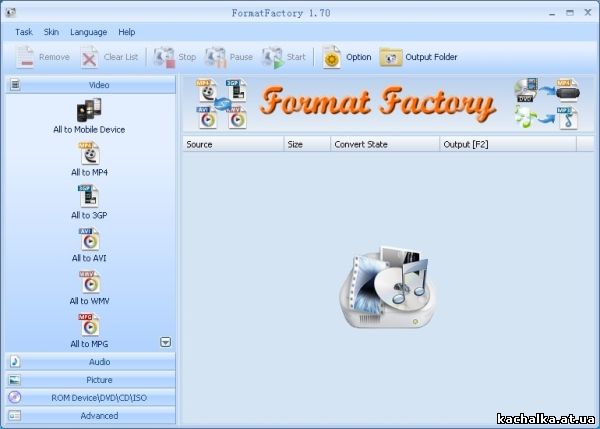
Task: Clear the task list
Action: (109, 57)
